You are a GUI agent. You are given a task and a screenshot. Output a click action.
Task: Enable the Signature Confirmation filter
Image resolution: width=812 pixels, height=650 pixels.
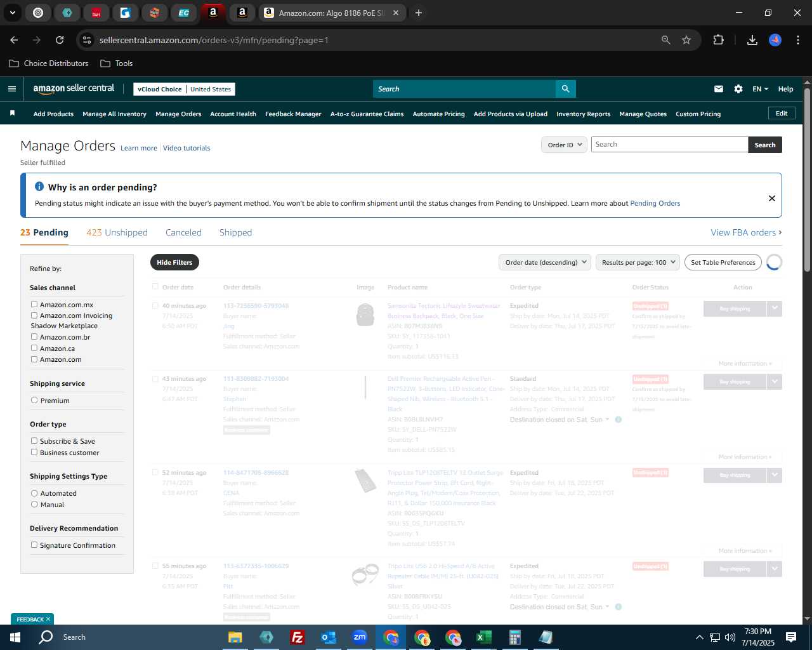(34, 545)
